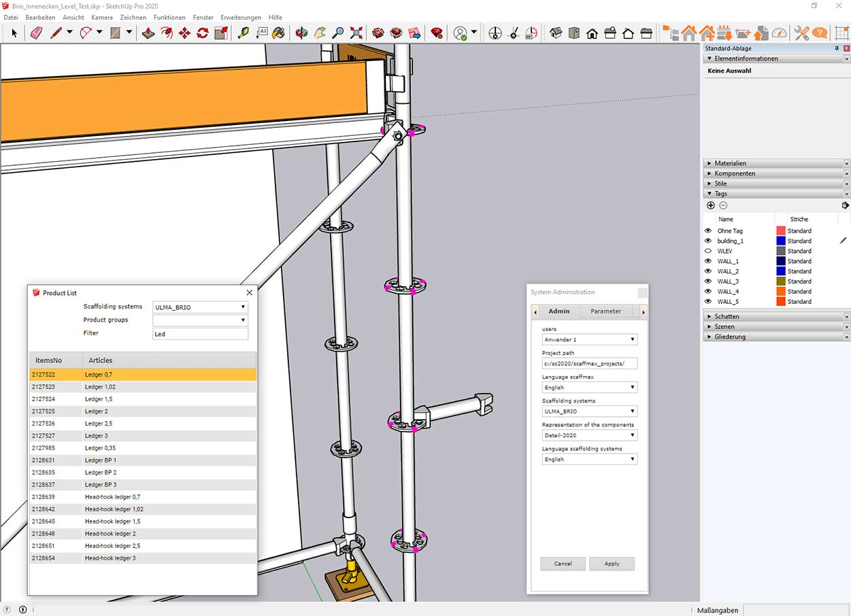Image resolution: width=851 pixels, height=616 pixels.
Task: Sort by the Articles column header
Action: click(x=169, y=360)
